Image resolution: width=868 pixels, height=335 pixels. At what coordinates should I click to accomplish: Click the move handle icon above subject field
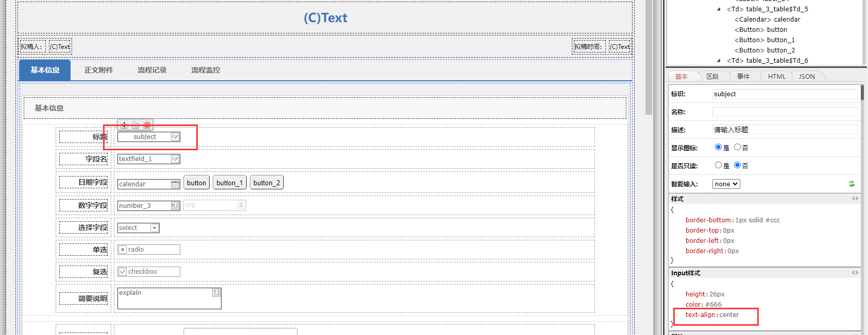point(124,125)
